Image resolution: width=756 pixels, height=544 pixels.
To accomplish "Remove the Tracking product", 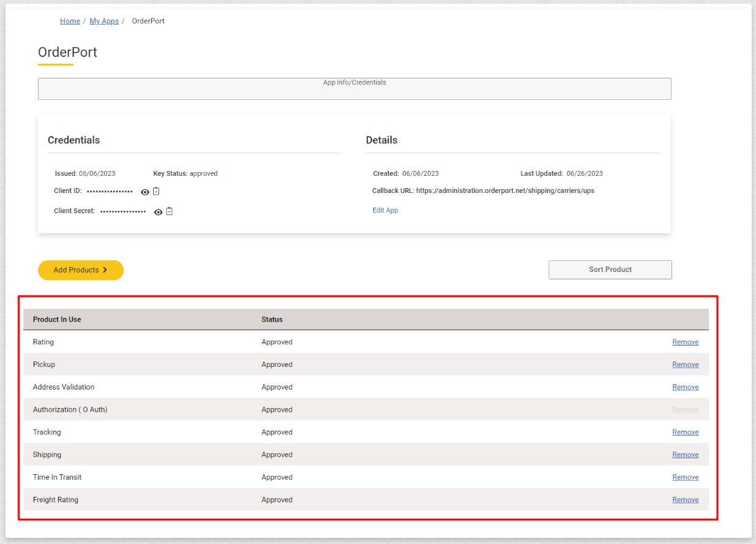I will click(686, 432).
